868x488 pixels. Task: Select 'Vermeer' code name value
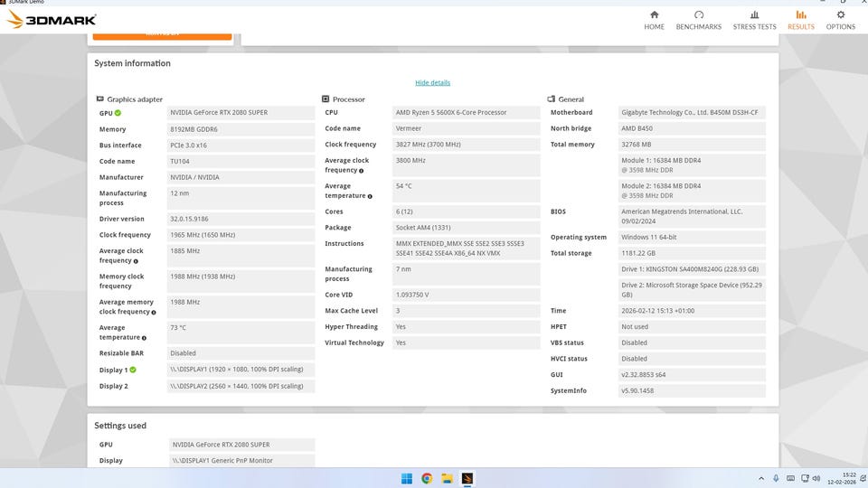(x=467, y=128)
